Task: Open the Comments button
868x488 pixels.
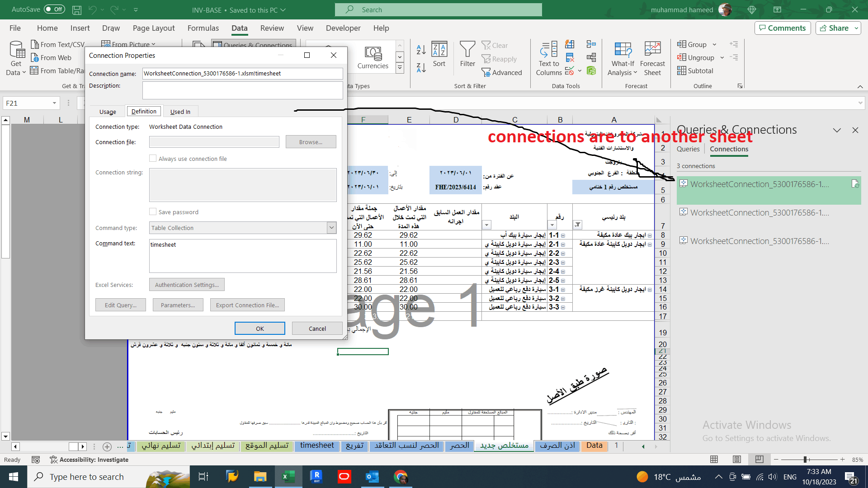Action: click(783, 28)
